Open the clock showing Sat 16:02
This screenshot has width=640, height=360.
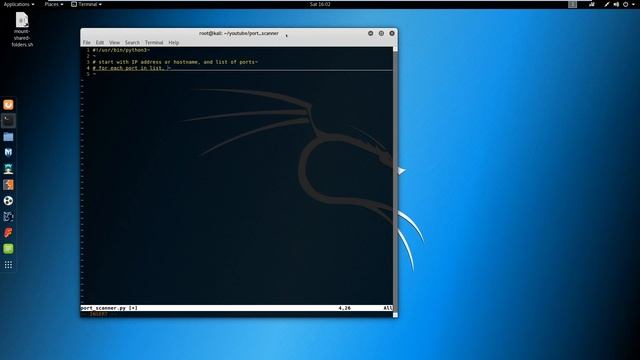(x=320, y=4)
